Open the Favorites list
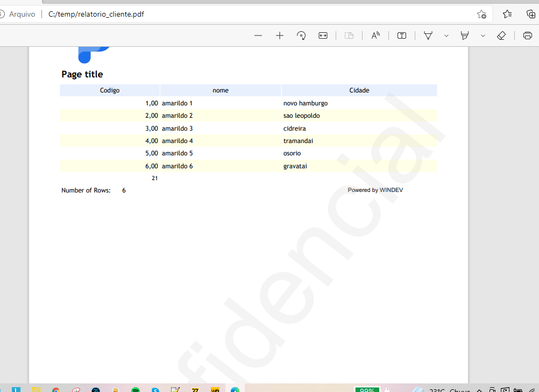The width and height of the screenshot is (539, 392). pos(507,14)
